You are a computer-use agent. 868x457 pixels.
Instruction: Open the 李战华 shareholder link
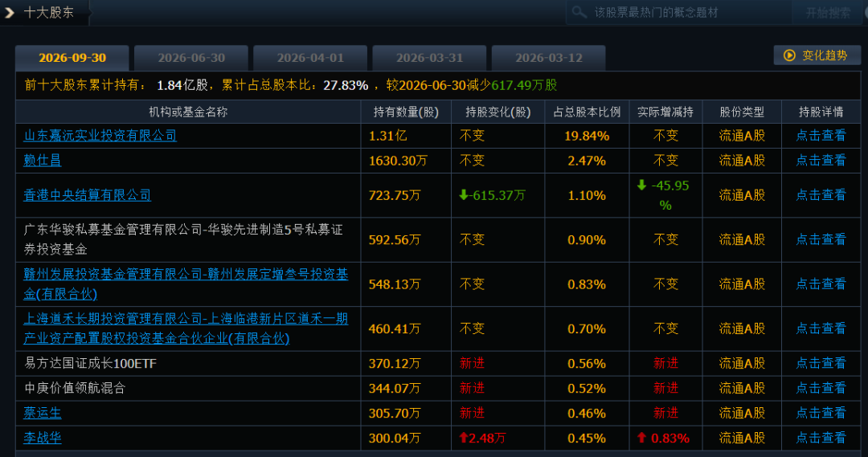(43, 438)
